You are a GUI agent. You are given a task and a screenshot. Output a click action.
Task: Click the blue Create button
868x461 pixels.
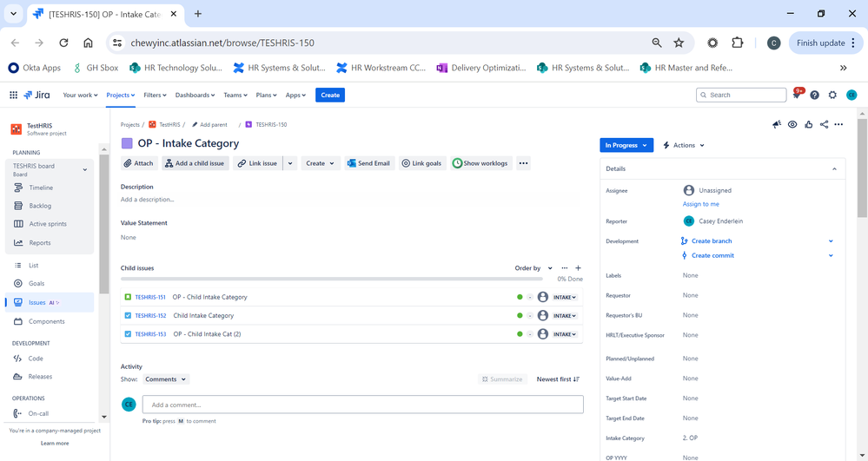tap(330, 95)
